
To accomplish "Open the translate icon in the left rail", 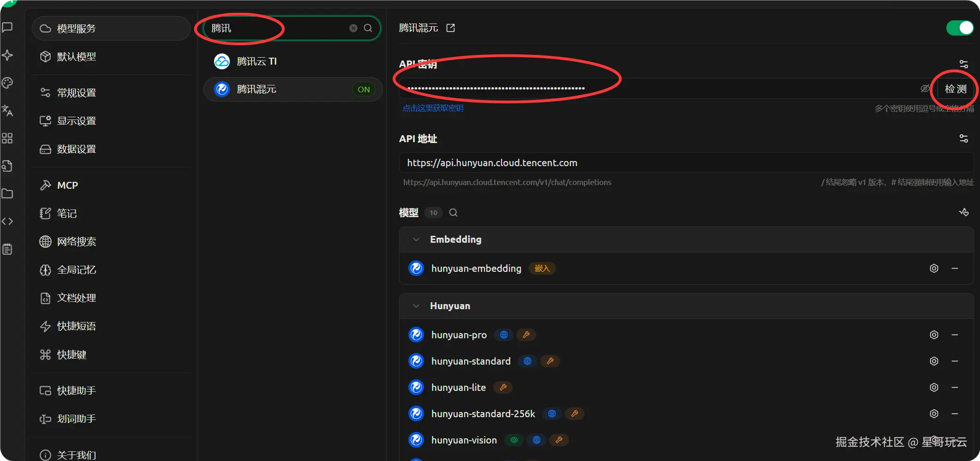I will click(7, 111).
